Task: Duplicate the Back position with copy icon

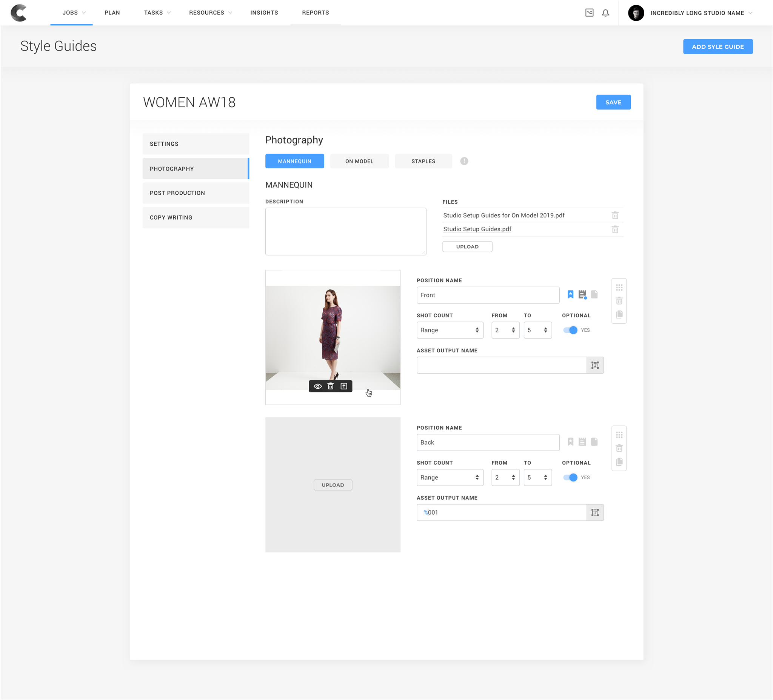Action: tap(619, 462)
